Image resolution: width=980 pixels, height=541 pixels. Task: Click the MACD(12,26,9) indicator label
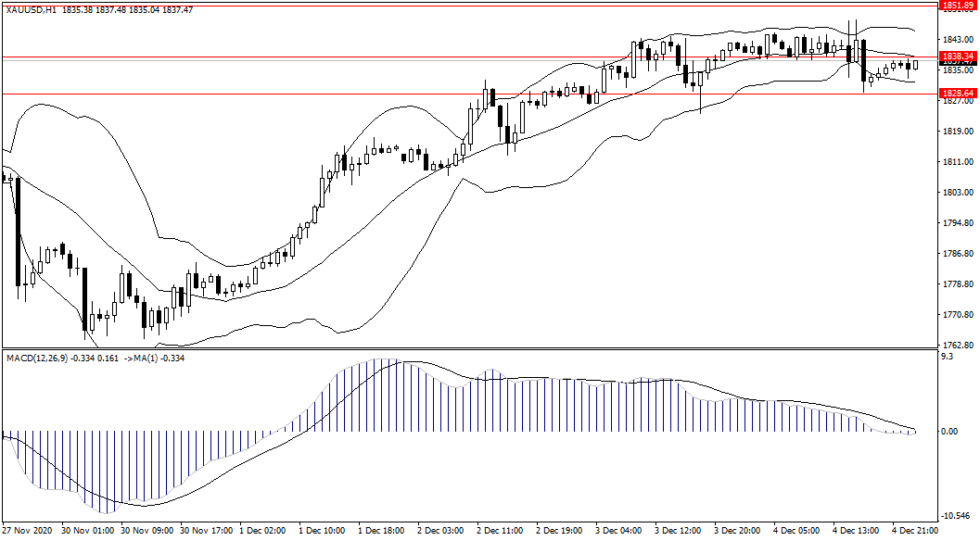[44, 358]
